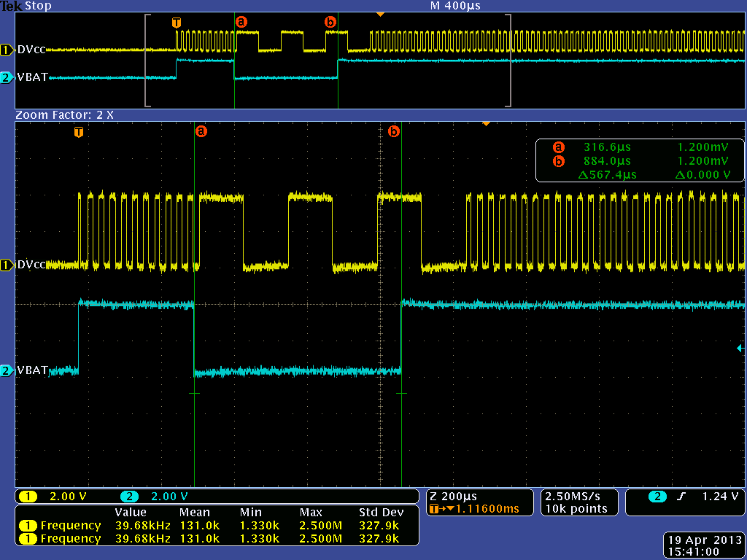Click the trigger source channel 2 badge
Screen dimensions: 747x560
tap(657, 497)
